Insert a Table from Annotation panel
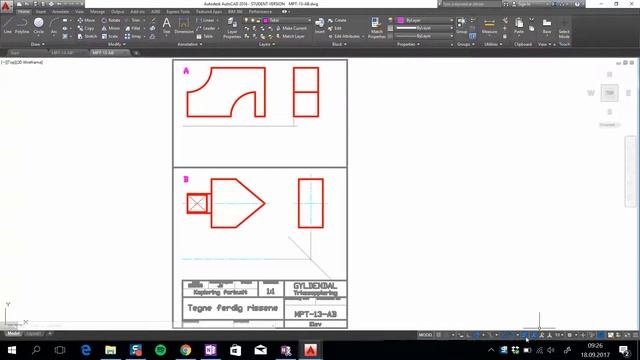The image size is (640, 360). coord(205,36)
